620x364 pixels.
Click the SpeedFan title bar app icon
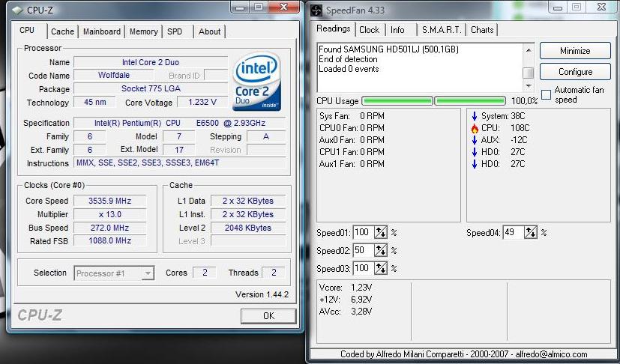click(x=316, y=10)
